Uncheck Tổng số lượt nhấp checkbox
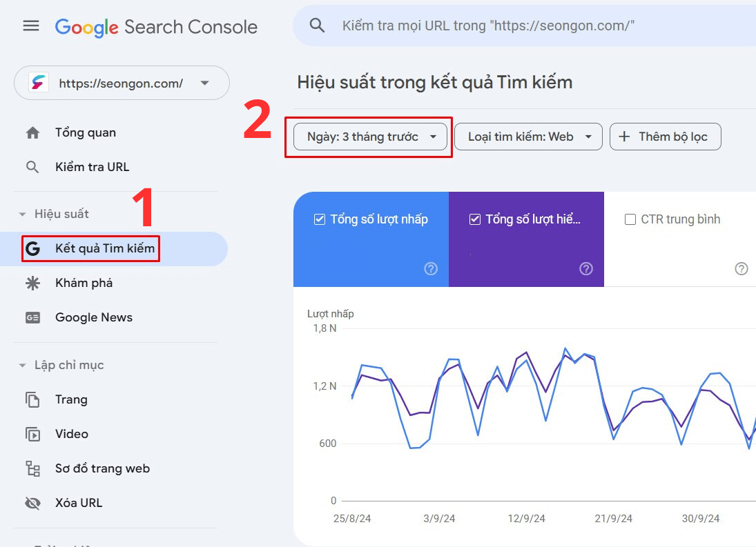This screenshot has height=547, width=756. (x=319, y=219)
